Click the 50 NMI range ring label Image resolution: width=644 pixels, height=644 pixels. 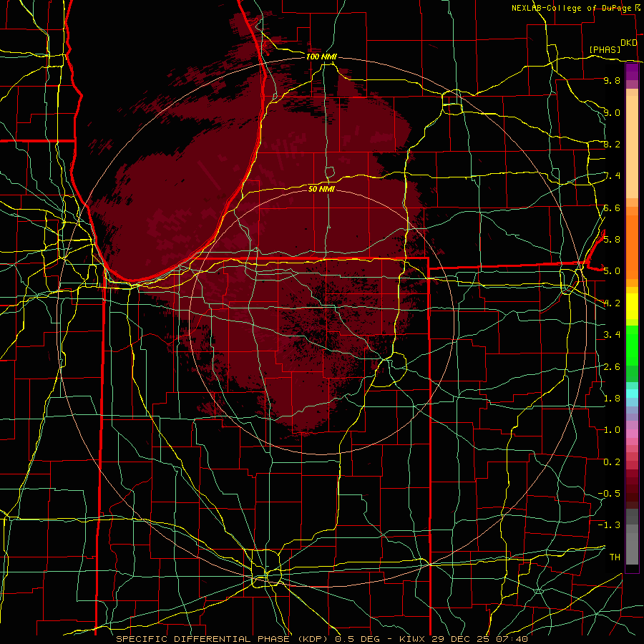(x=321, y=189)
